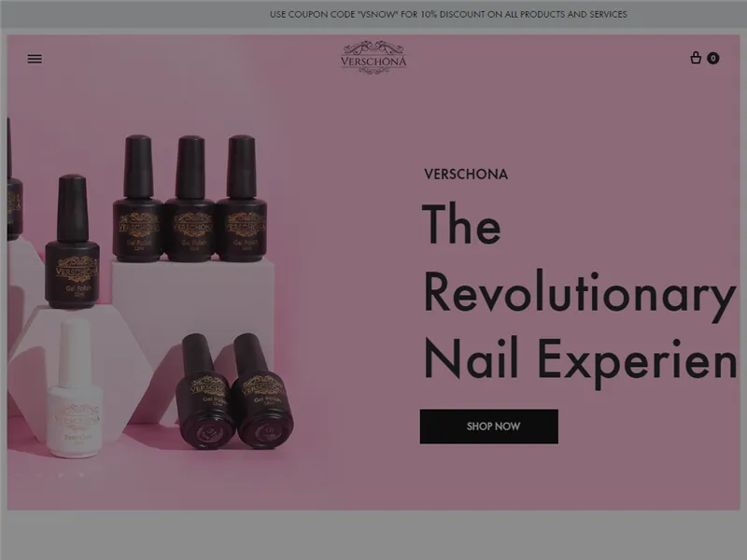Click the SHOP NOW button

[488, 427]
